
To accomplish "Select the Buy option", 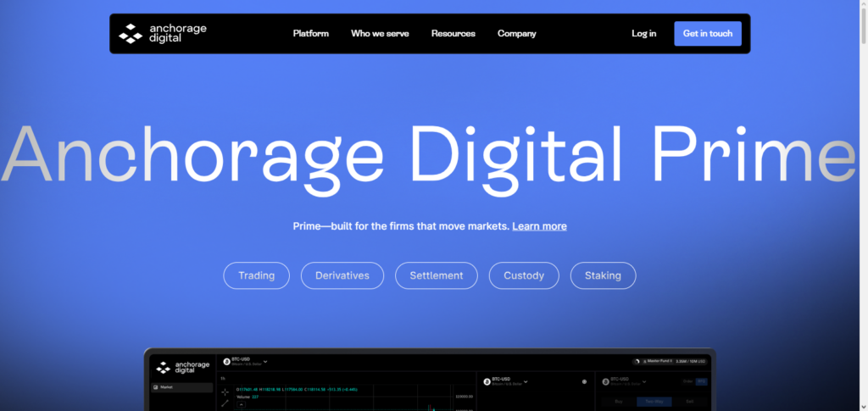I will pyautogui.click(x=619, y=402).
